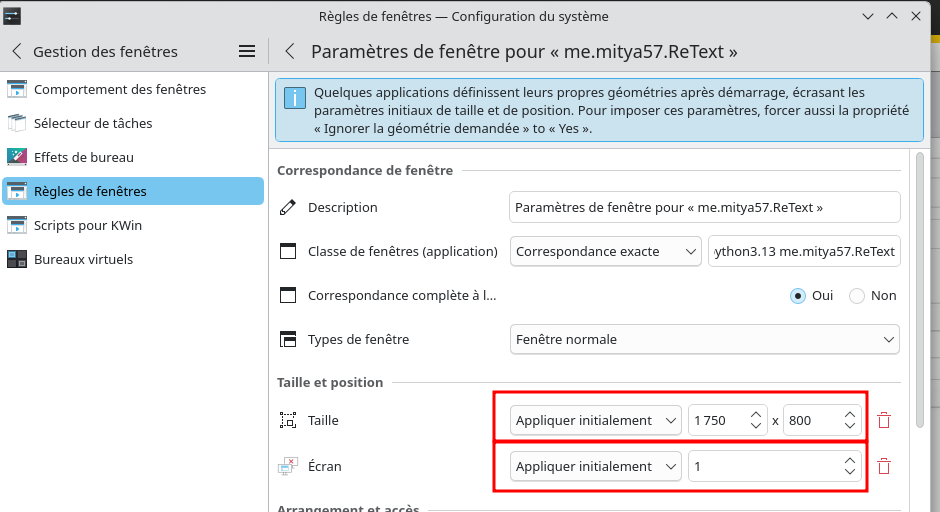Expand the Correspondance exacte dropdown
This screenshot has width=940, height=512.
click(606, 251)
